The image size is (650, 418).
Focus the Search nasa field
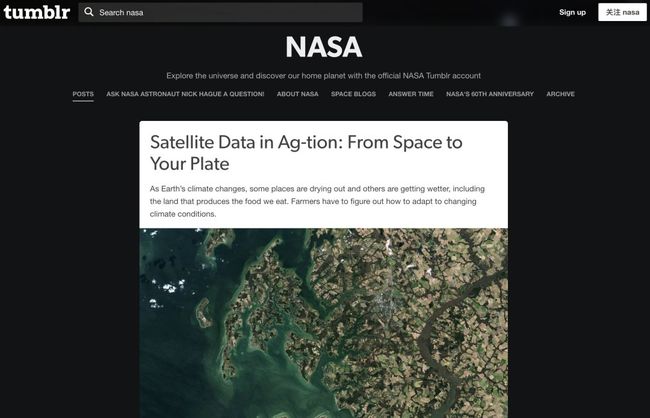point(221,12)
